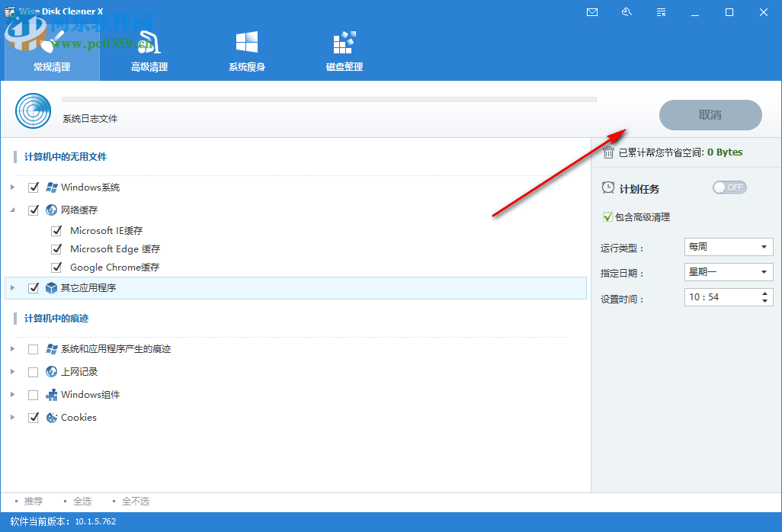The height and width of the screenshot is (532, 782).
Task: Click the 全选 select-all link
Action: tap(82, 501)
